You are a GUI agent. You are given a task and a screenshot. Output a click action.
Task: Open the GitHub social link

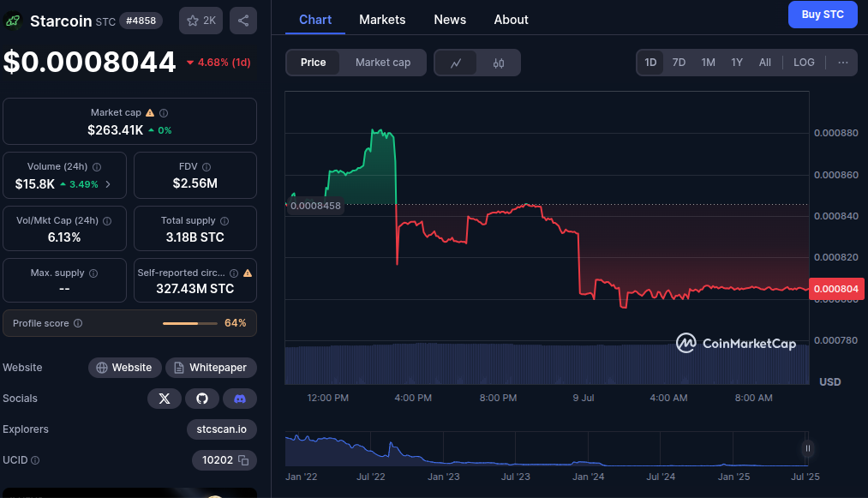click(202, 399)
